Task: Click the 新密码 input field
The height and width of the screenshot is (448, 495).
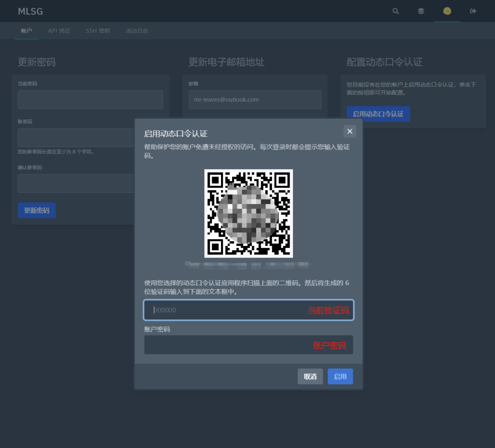Action: pyautogui.click(x=75, y=138)
